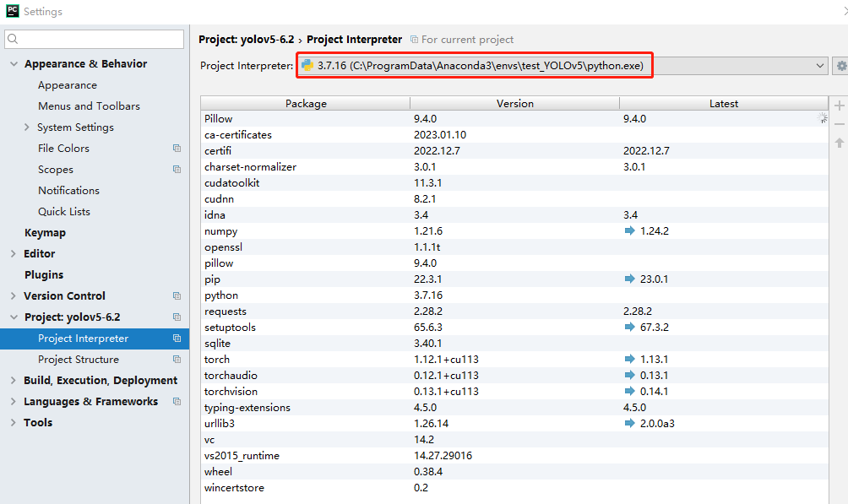Select the certifi package row
Screen dimensions: 848x504
514,151
